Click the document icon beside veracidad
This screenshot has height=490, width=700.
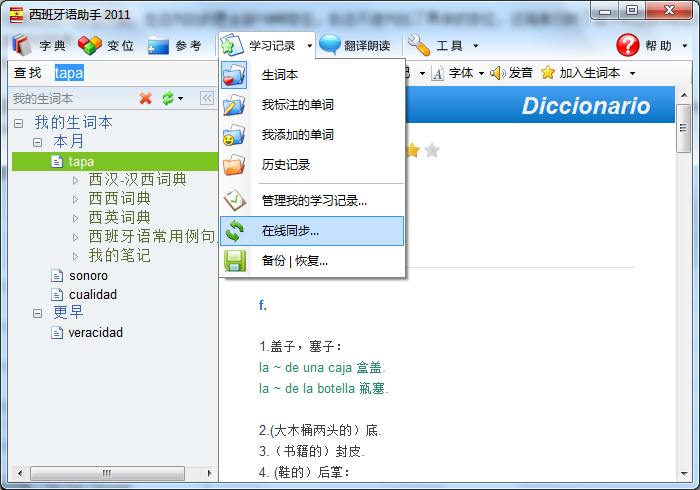point(57,332)
